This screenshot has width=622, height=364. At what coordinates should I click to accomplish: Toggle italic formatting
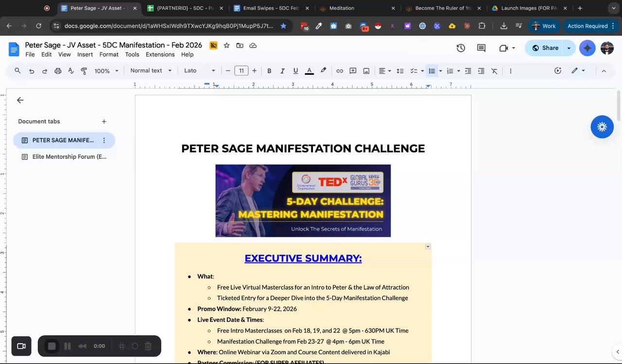[x=282, y=71]
